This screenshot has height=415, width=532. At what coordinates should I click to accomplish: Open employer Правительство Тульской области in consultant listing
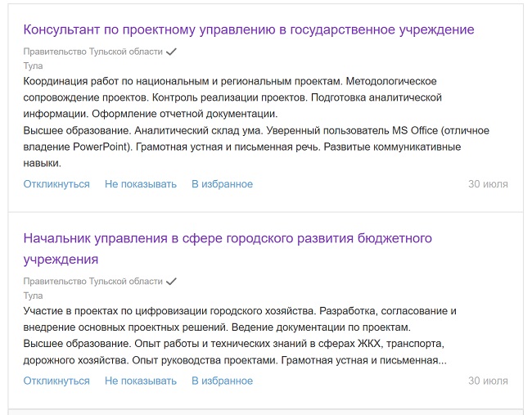tap(92, 52)
